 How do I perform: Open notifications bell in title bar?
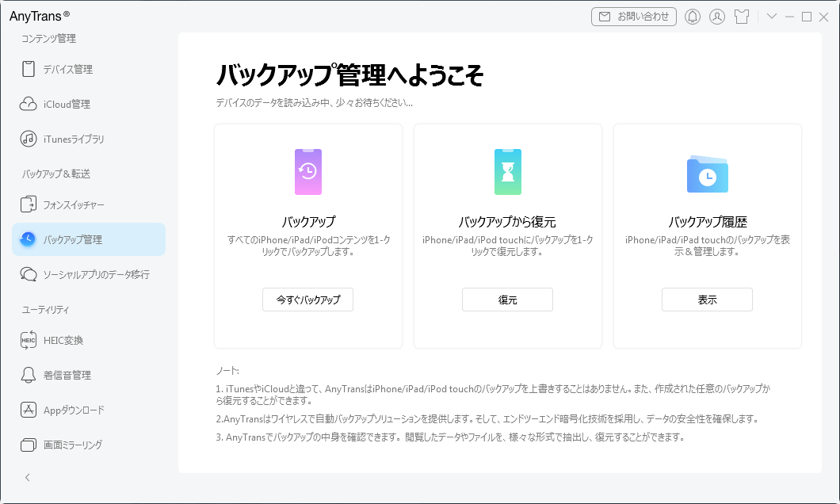coord(693,17)
